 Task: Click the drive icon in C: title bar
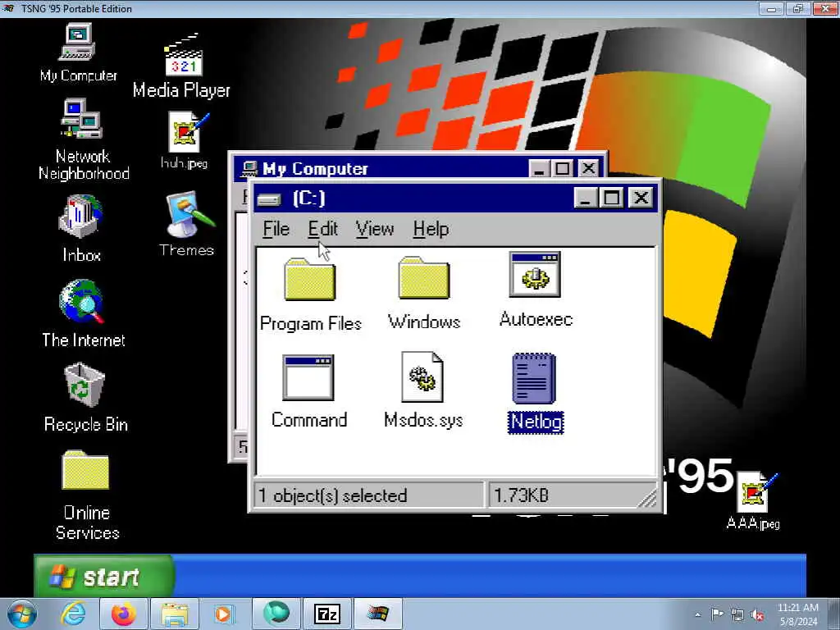[269, 200]
